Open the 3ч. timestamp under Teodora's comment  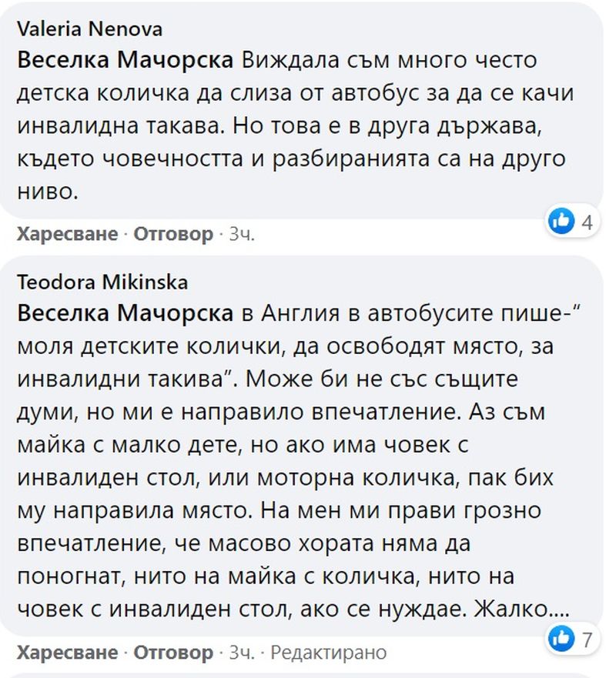(242, 652)
